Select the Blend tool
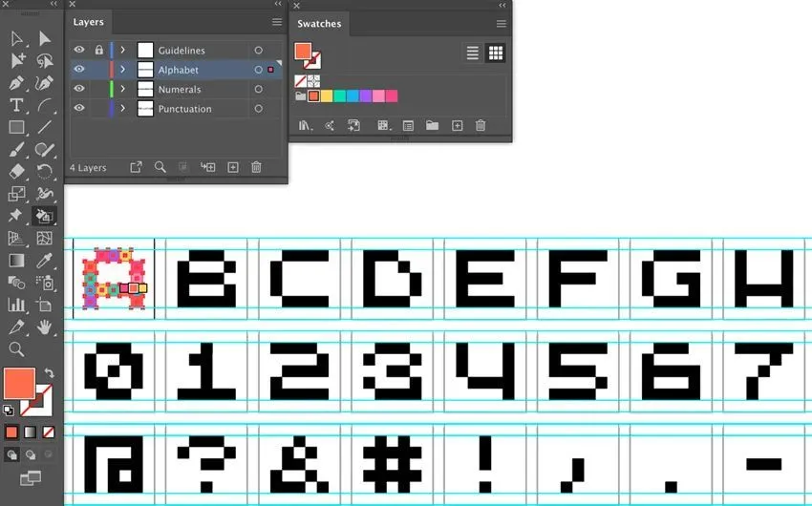The height and width of the screenshot is (506, 812). coord(16,283)
